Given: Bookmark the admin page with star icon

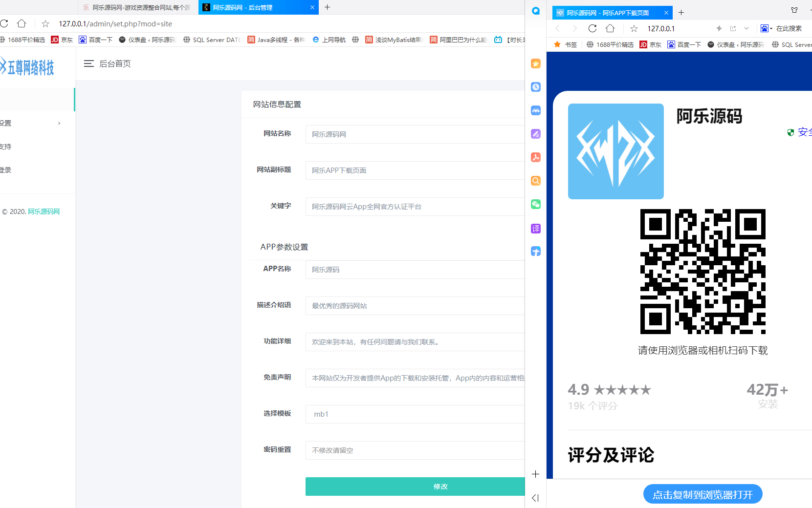Looking at the screenshot, I should point(45,23).
